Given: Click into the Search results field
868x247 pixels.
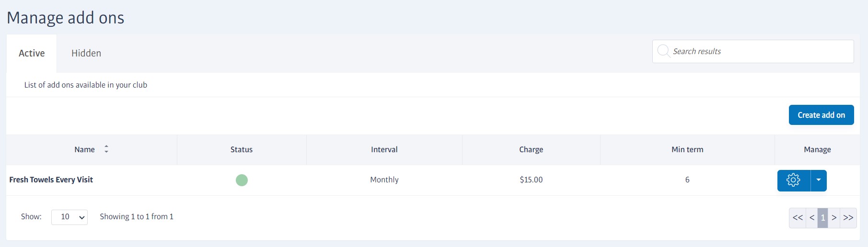Looking at the screenshot, I should [x=753, y=51].
